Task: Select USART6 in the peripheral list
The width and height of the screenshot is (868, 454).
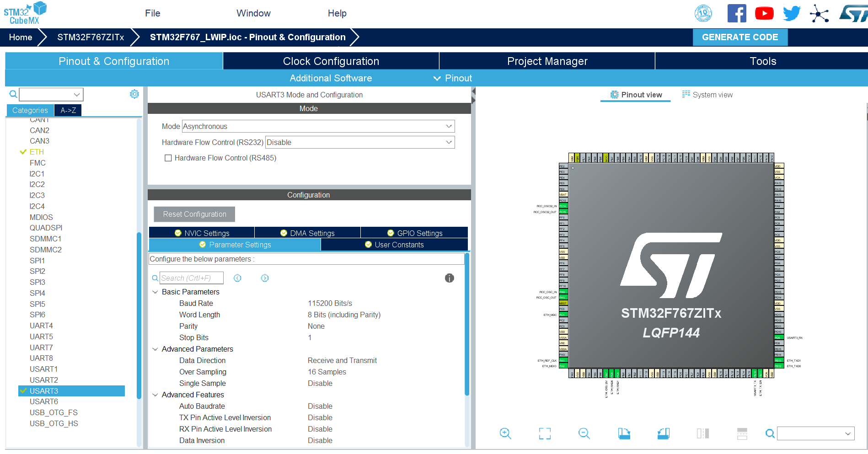Action: 44,401
